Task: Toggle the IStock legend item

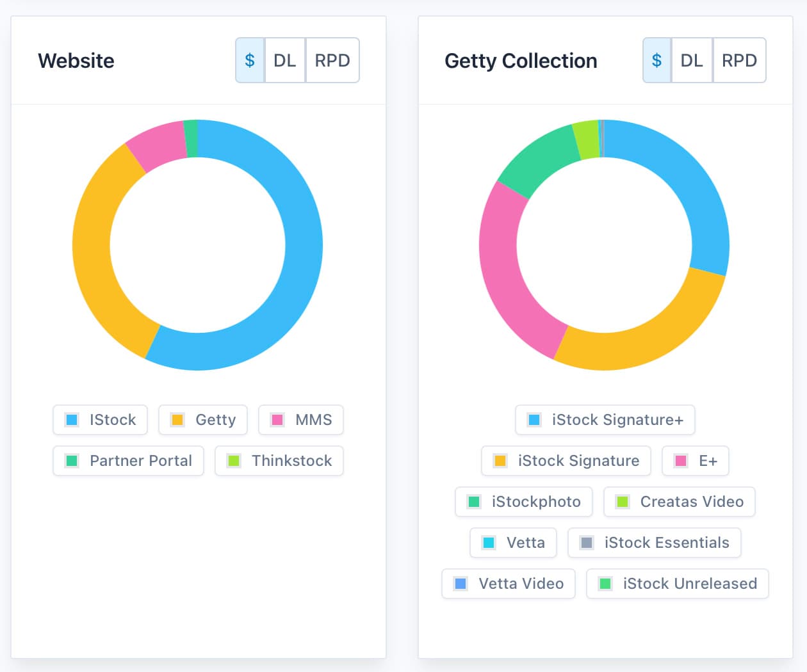Action: (101, 420)
